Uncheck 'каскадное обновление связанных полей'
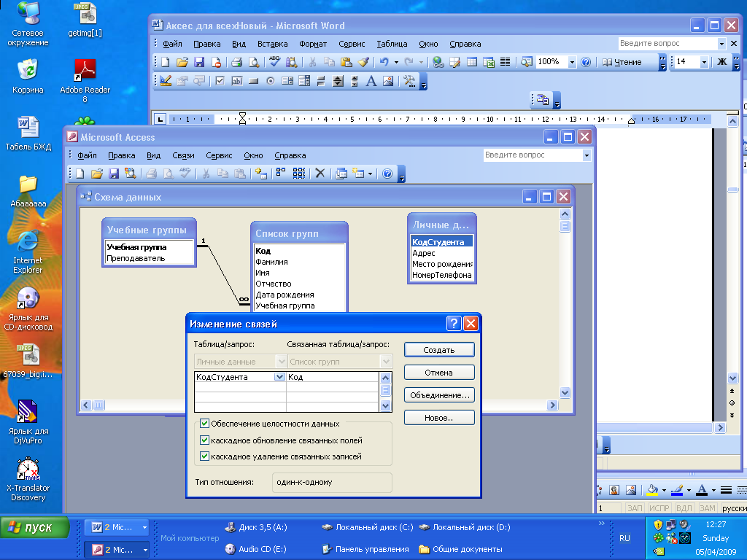 coord(204,440)
